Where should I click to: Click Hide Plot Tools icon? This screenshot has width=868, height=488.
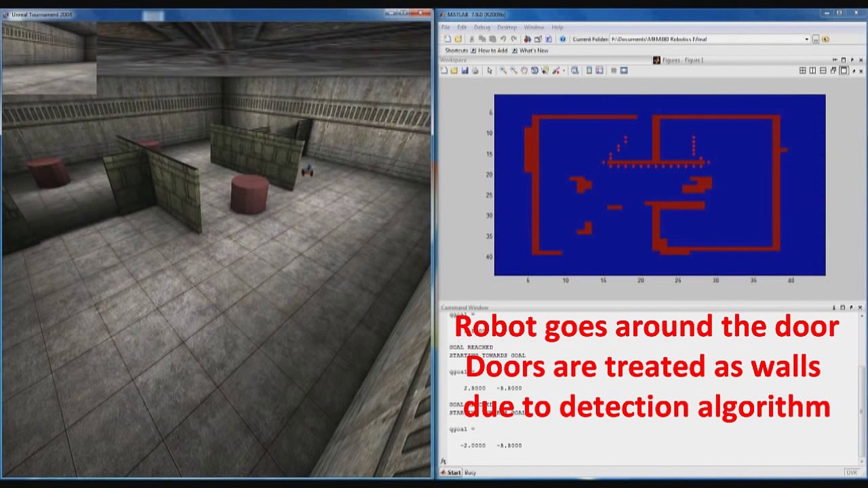(614, 70)
